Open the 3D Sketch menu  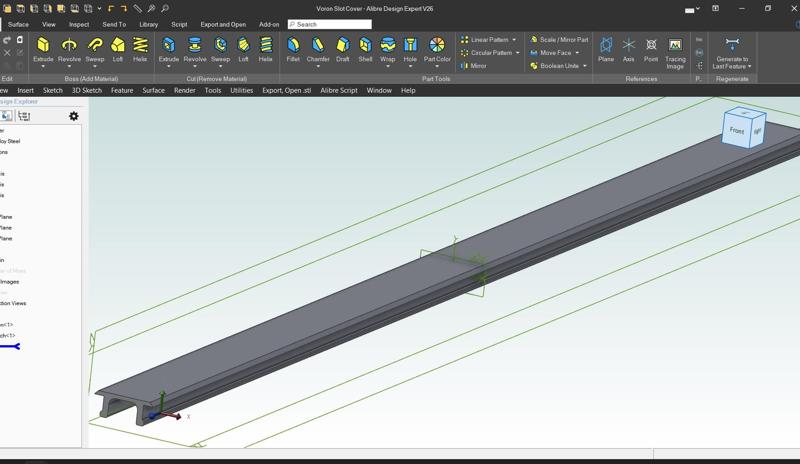click(87, 90)
